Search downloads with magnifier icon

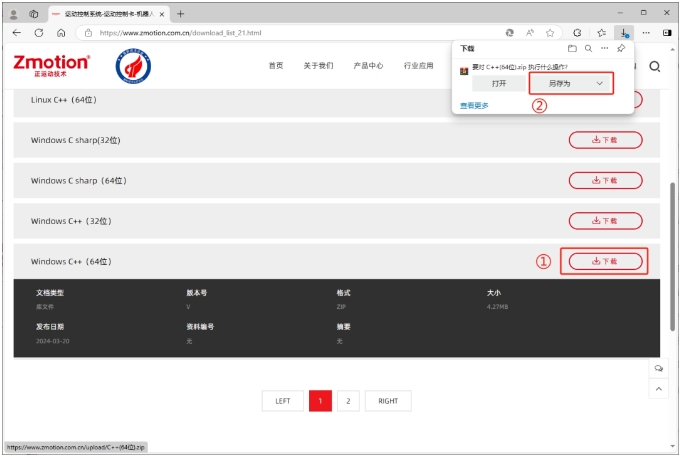(588, 48)
